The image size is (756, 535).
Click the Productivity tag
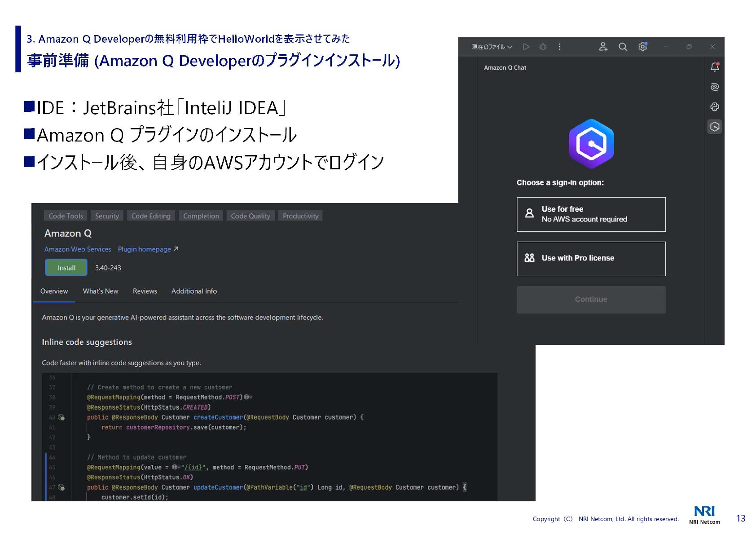coord(300,216)
